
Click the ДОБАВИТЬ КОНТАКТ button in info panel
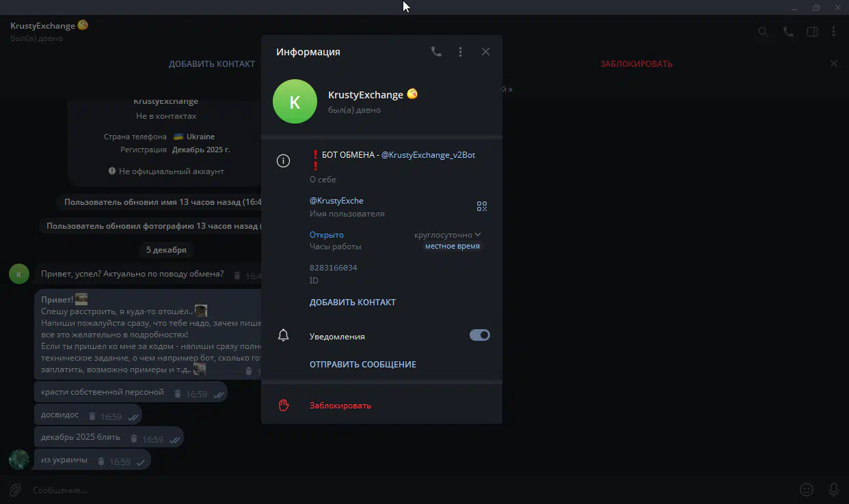click(352, 303)
